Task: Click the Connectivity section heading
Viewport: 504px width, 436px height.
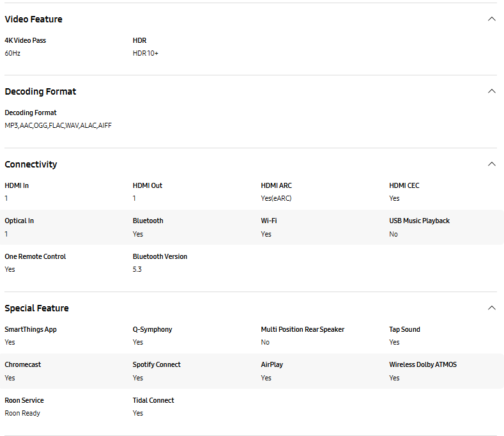Action: coord(31,164)
